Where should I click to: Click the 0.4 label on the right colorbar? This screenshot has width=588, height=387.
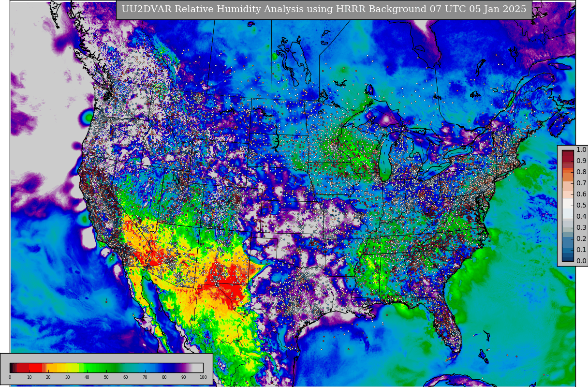pos(581,217)
